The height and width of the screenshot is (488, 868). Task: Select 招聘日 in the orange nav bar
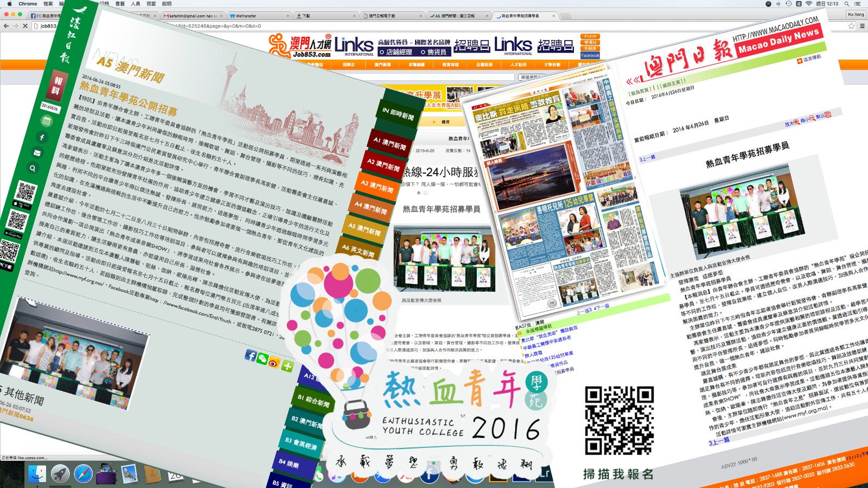[x=349, y=65]
